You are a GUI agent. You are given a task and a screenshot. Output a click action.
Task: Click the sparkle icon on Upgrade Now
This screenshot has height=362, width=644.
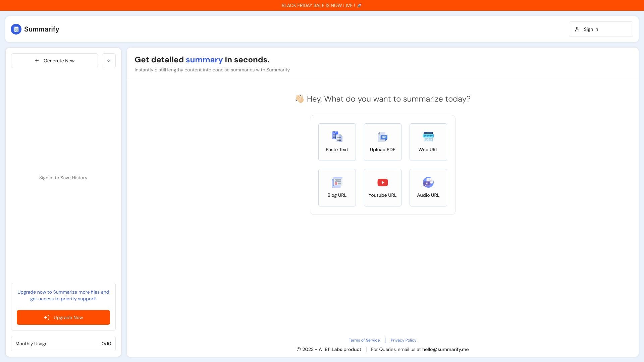click(x=47, y=317)
